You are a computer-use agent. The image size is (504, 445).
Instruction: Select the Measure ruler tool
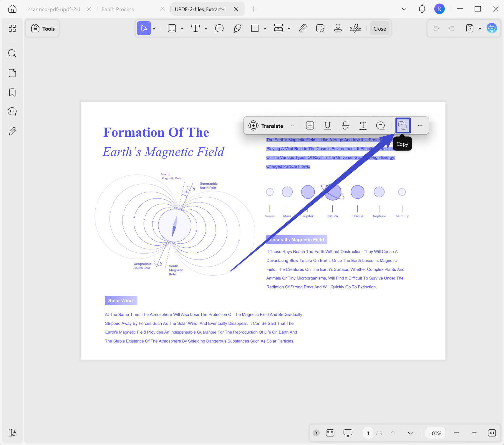278,29
